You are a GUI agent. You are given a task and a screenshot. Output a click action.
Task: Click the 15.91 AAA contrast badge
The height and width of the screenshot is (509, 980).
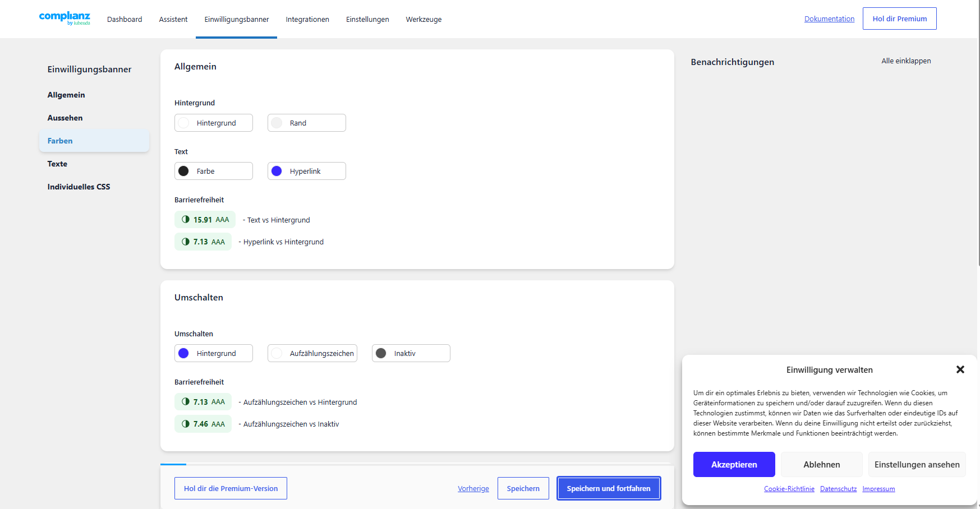click(x=205, y=219)
